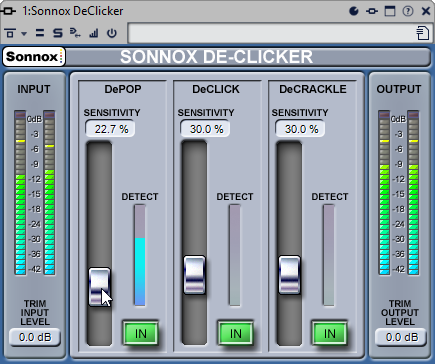The height and width of the screenshot is (364, 435).
Task: Toggle the DePOP IN button
Action: [x=140, y=333]
